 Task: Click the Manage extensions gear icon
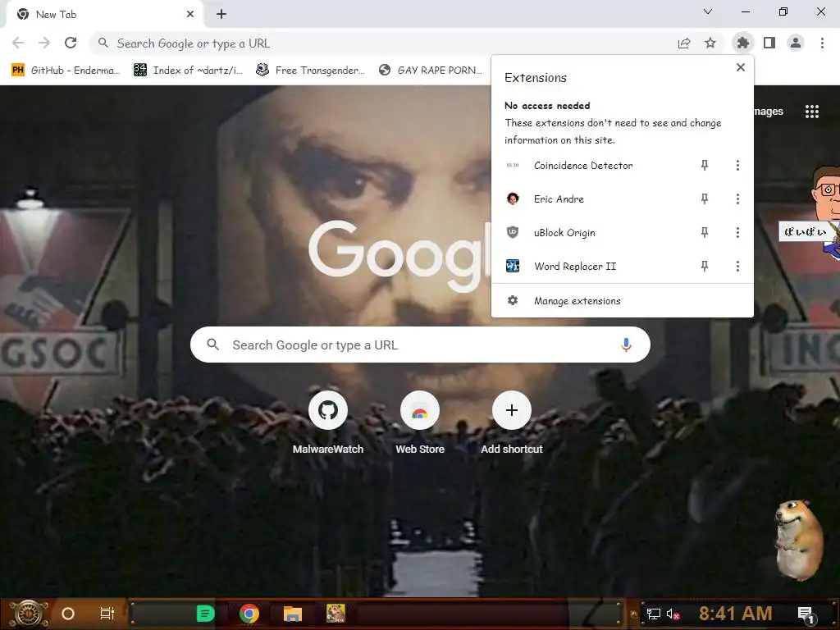click(513, 300)
